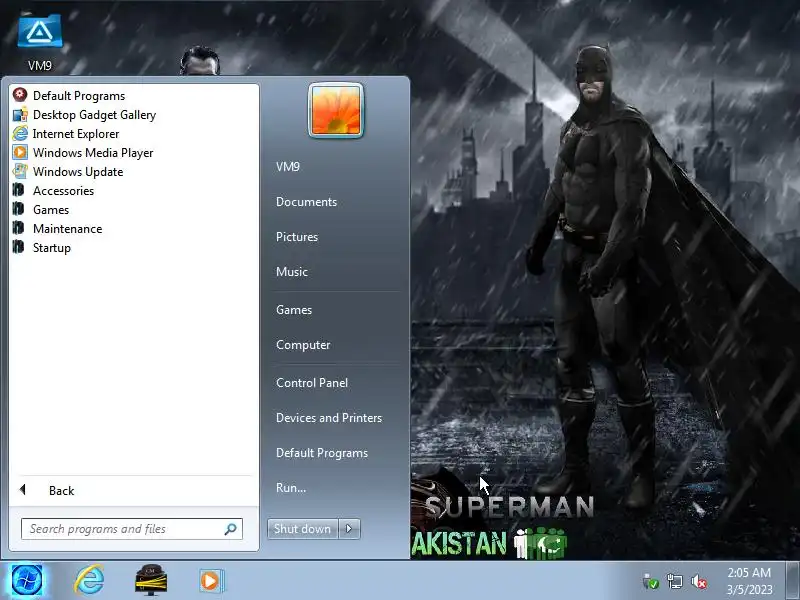Click the Maintenance folder icon
Viewport: 800px width, 600px height.
[x=19, y=228]
